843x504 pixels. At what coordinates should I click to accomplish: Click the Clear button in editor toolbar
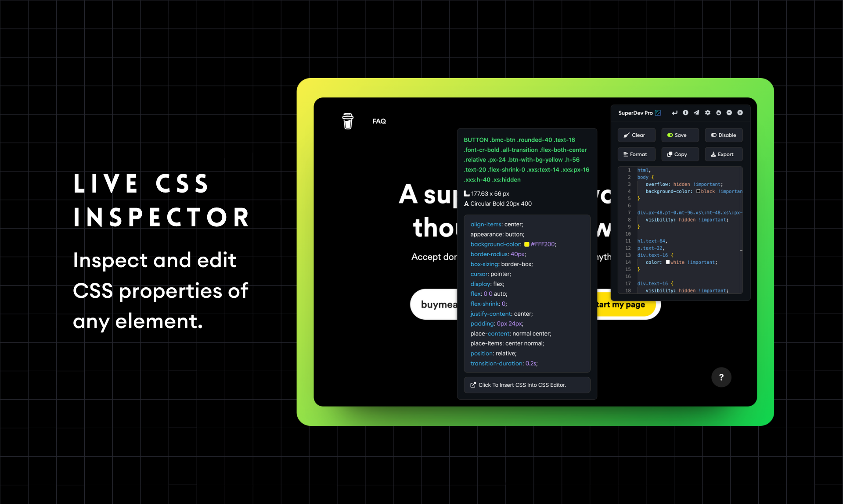pyautogui.click(x=634, y=135)
